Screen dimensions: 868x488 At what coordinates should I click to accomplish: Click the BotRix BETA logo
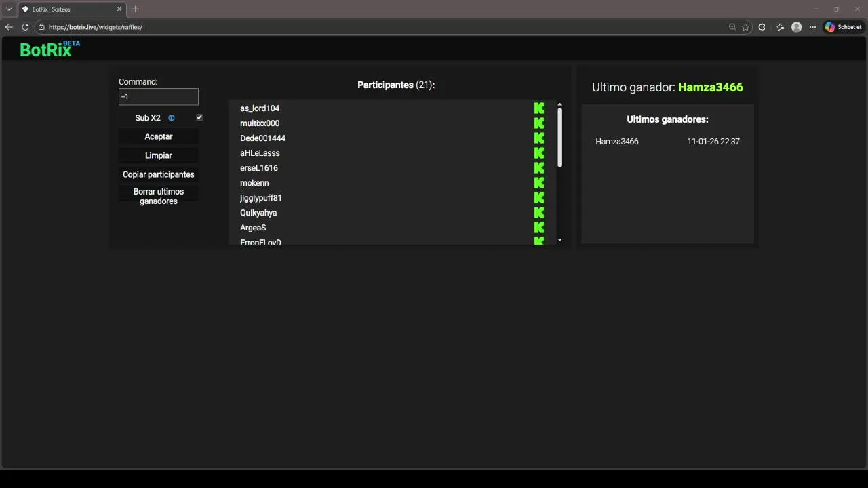[x=50, y=48]
